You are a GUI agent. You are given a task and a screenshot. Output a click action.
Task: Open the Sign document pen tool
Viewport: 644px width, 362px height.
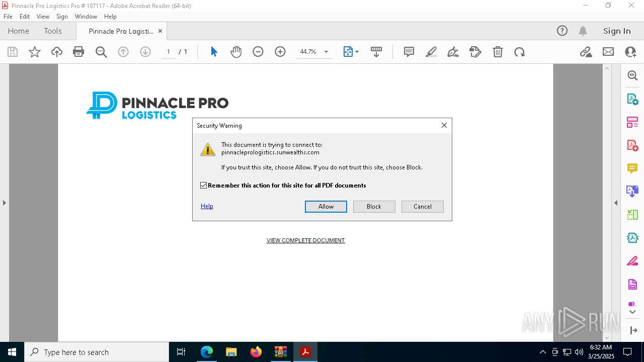(x=453, y=52)
